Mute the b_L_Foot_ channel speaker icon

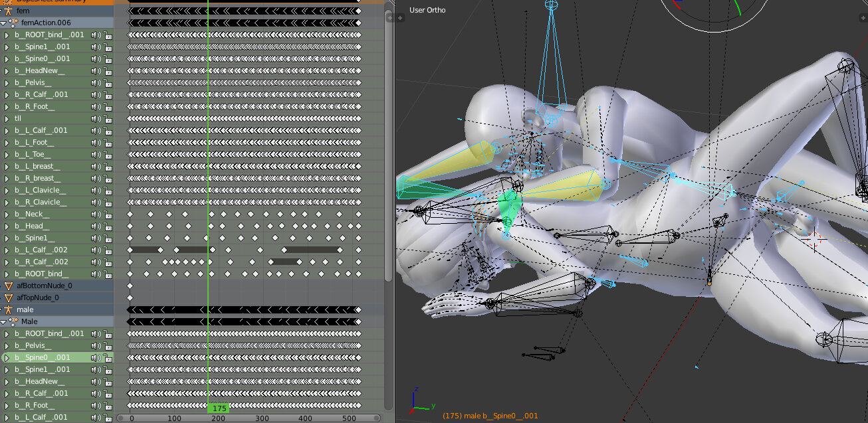click(96, 142)
